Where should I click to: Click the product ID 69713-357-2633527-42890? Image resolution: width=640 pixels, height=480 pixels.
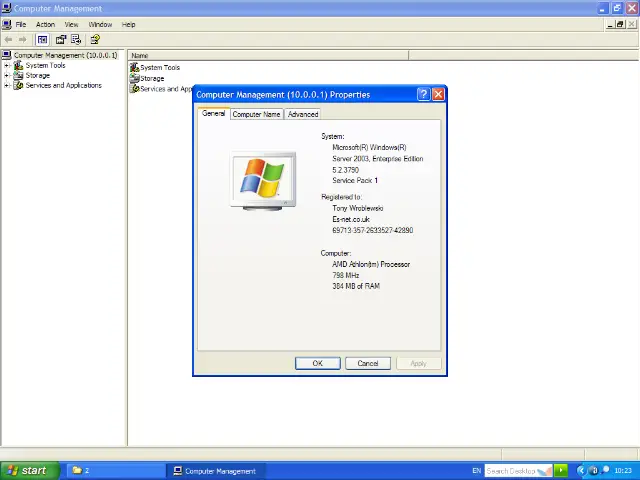point(373,230)
